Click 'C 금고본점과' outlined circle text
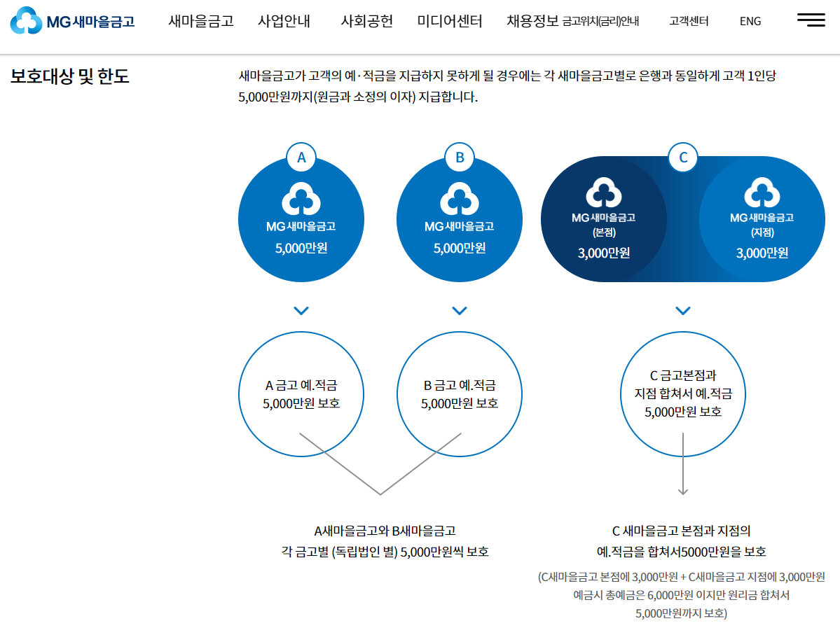The height and width of the screenshot is (628, 840). pos(683,375)
